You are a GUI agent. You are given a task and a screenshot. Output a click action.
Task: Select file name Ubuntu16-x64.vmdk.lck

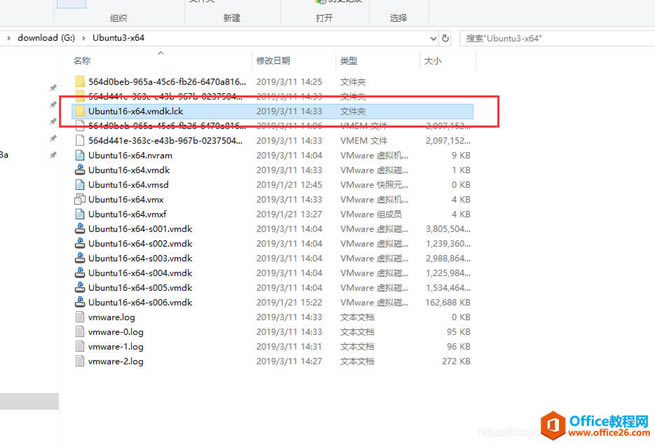(136, 111)
